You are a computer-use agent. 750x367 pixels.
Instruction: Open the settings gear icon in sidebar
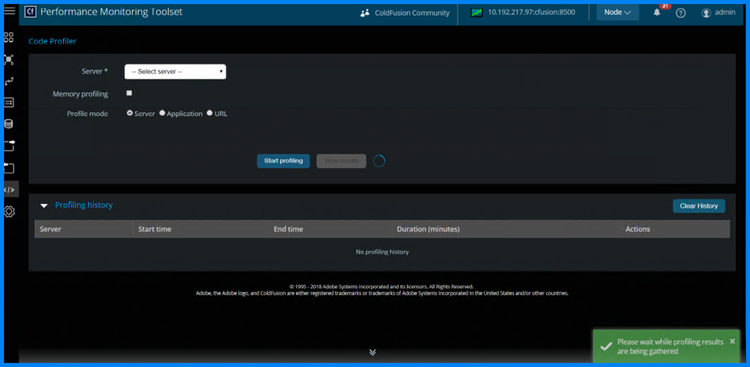coord(9,211)
